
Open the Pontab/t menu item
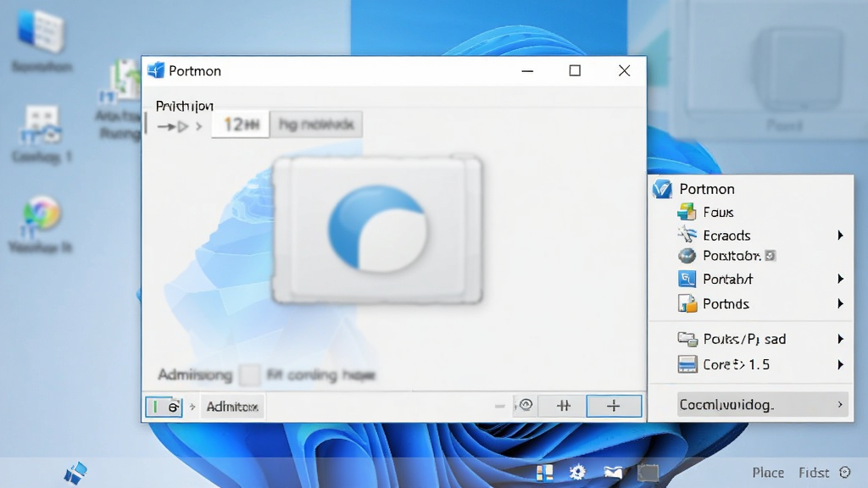click(x=727, y=279)
